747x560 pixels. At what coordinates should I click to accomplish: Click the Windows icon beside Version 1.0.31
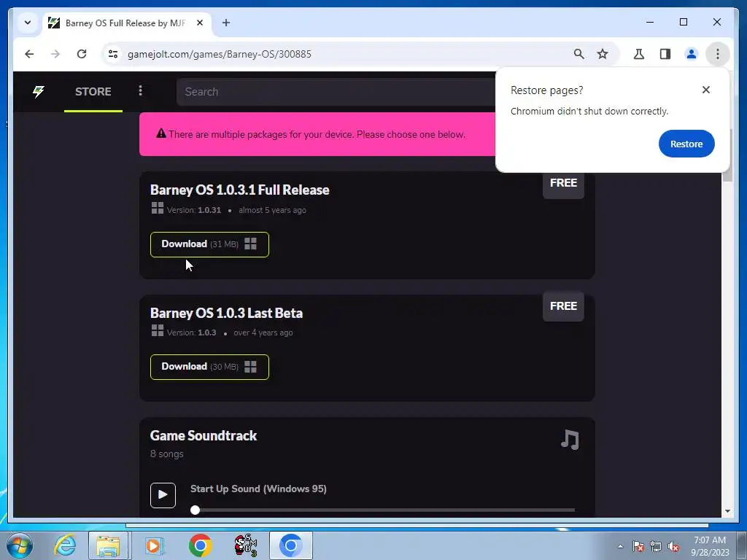[158, 208]
